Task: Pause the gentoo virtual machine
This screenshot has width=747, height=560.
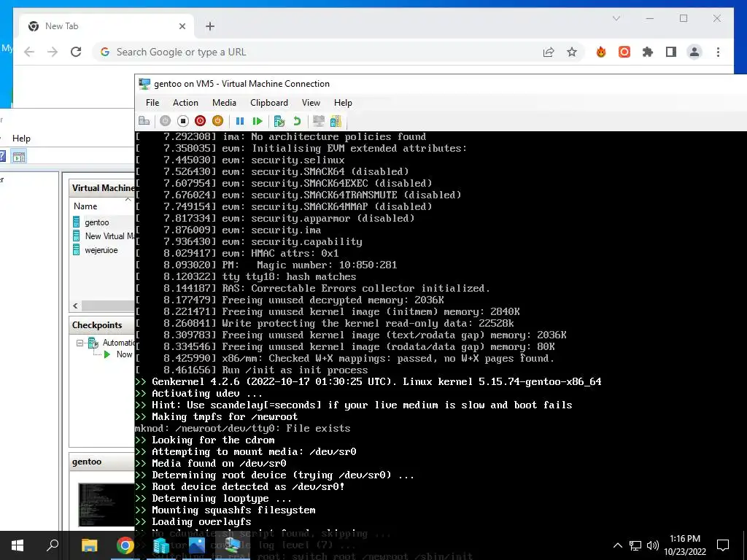Action: (x=240, y=121)
